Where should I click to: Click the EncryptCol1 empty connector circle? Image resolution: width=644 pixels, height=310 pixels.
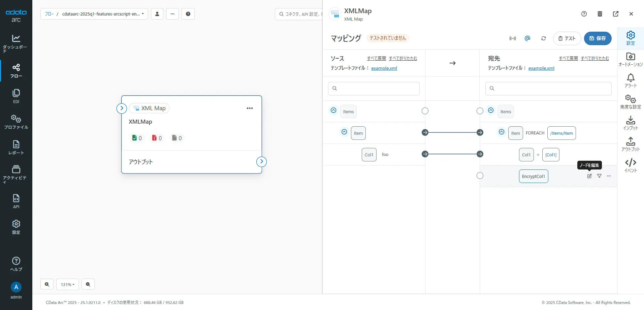[x=480, y=176]
